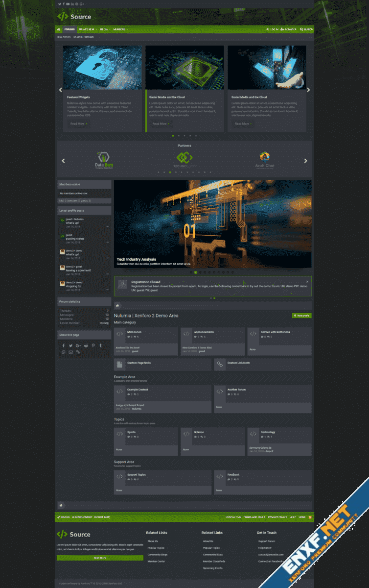This screenshot has width=369, height=588.
Task: Open Search from the navigation bar
Action: click(x=307, y=29)
